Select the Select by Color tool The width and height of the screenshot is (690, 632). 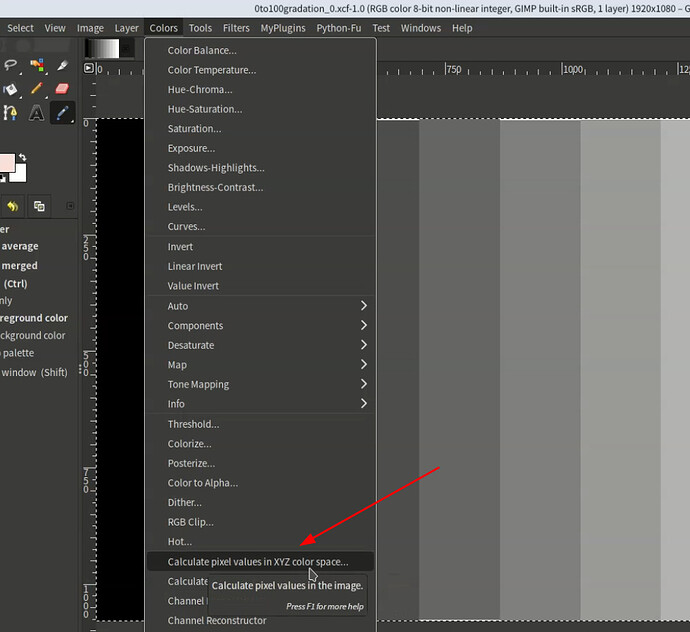coord(37,65)
